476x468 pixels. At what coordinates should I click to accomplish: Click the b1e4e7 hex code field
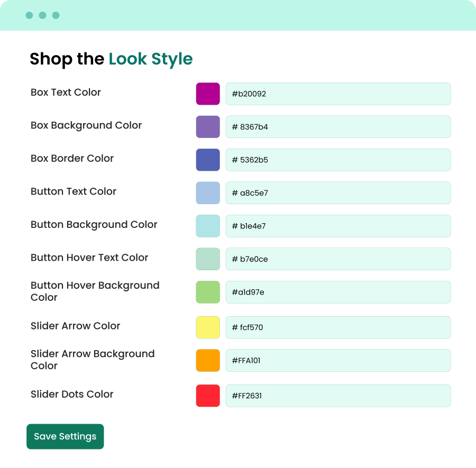[x=338, y=226]
